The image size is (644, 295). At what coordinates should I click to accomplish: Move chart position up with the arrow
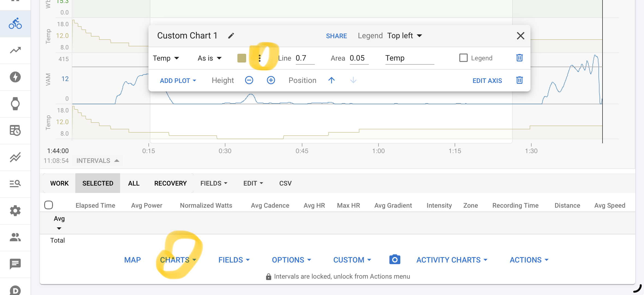click(x=332, y=80)
